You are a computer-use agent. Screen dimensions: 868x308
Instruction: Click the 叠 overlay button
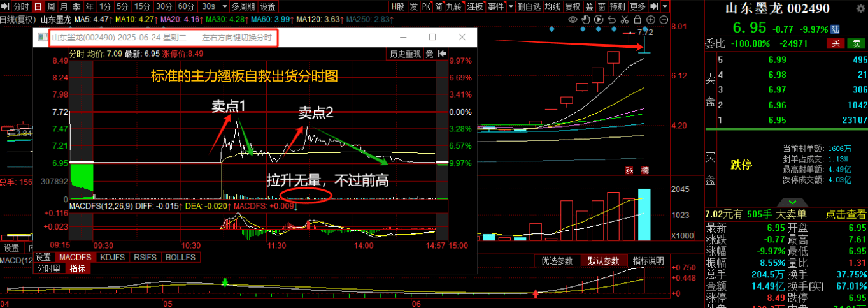click(589, 6)
